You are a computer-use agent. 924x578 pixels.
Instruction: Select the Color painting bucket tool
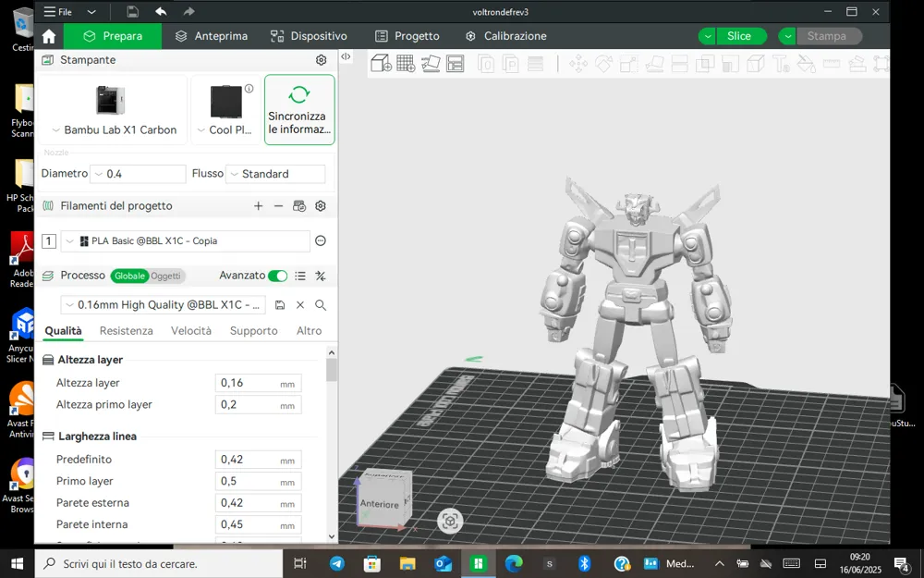coord(806,63)
